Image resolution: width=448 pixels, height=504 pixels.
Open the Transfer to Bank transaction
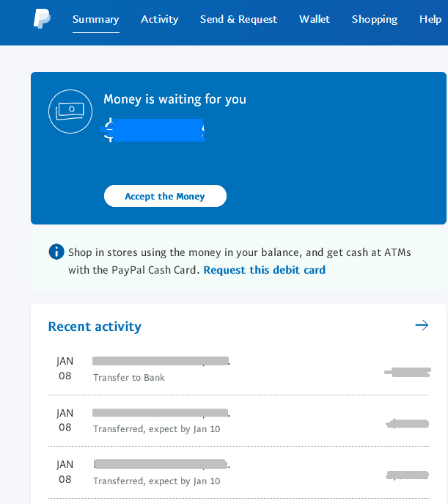(161, 369)
